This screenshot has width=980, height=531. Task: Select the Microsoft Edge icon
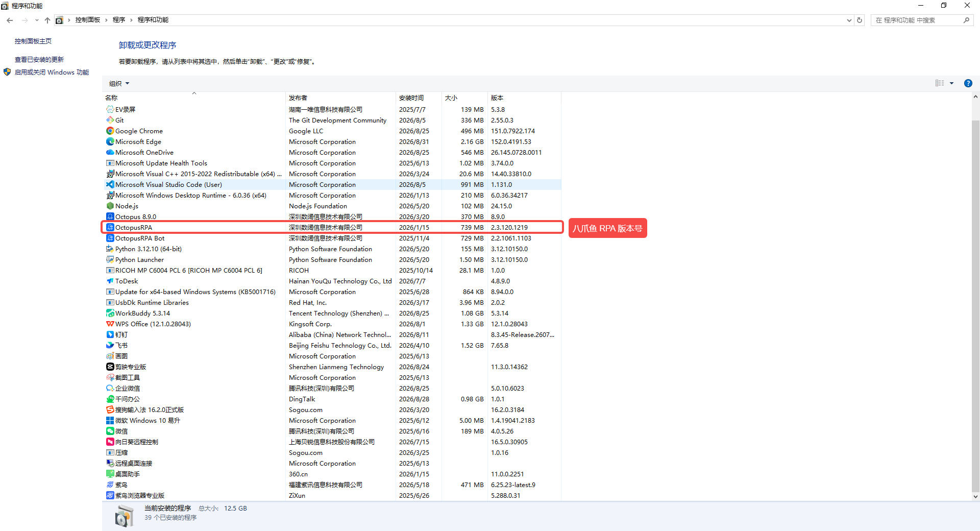(110, 141)
